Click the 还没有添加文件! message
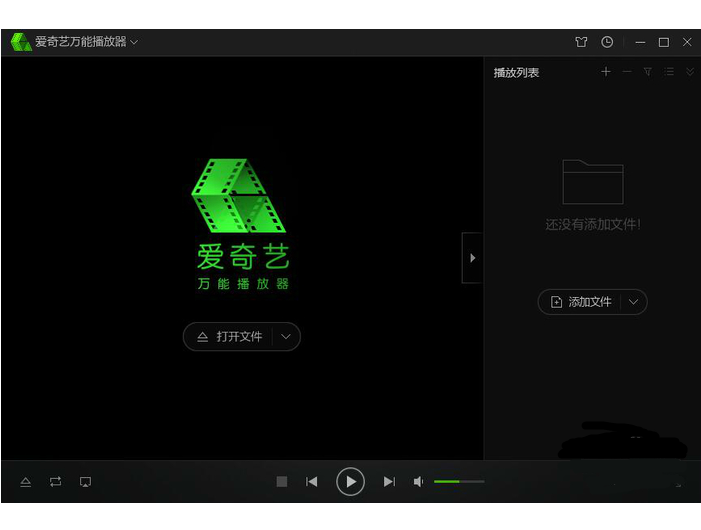The image size is (701, 530). pos(593,224)
